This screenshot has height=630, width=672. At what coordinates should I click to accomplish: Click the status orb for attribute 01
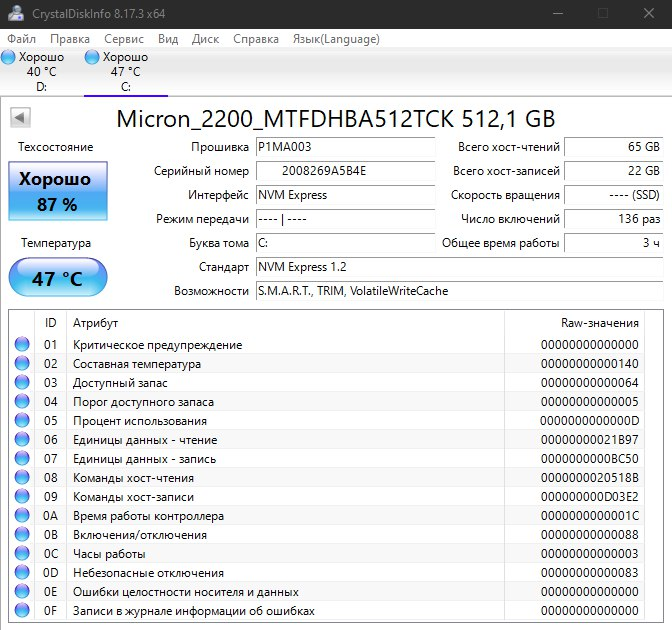[x=22, y=344]
